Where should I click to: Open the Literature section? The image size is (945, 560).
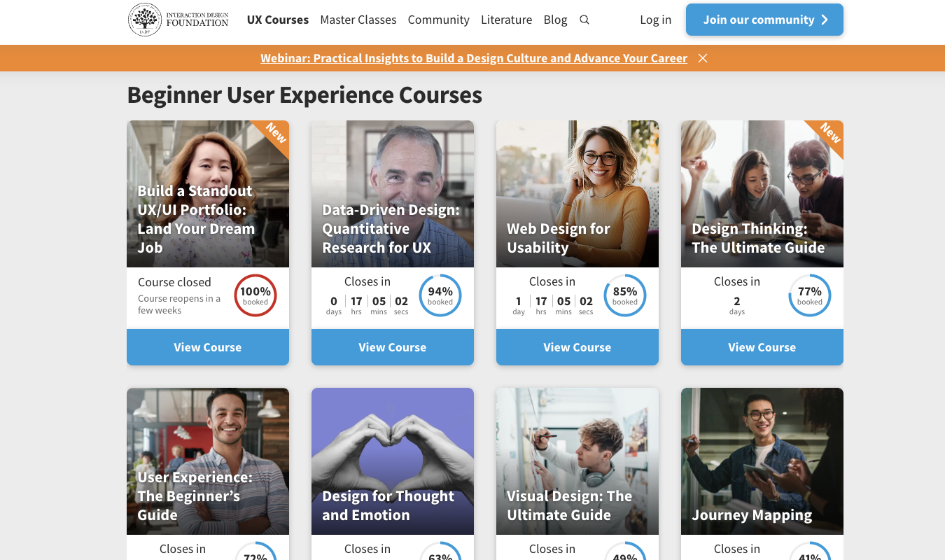[506, 20]
